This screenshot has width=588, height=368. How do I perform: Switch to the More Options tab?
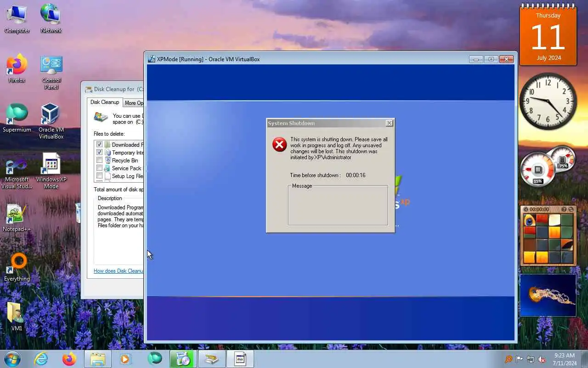tap(134, 103)
